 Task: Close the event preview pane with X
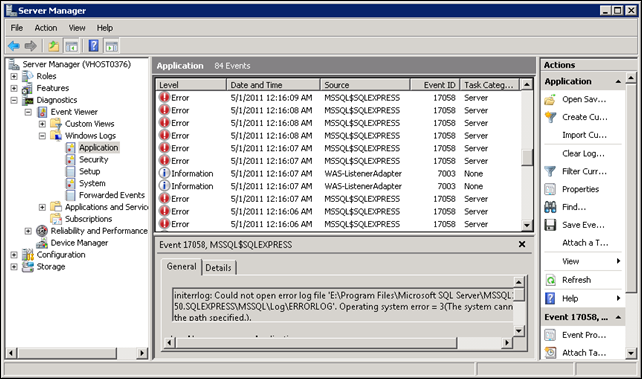522,244
